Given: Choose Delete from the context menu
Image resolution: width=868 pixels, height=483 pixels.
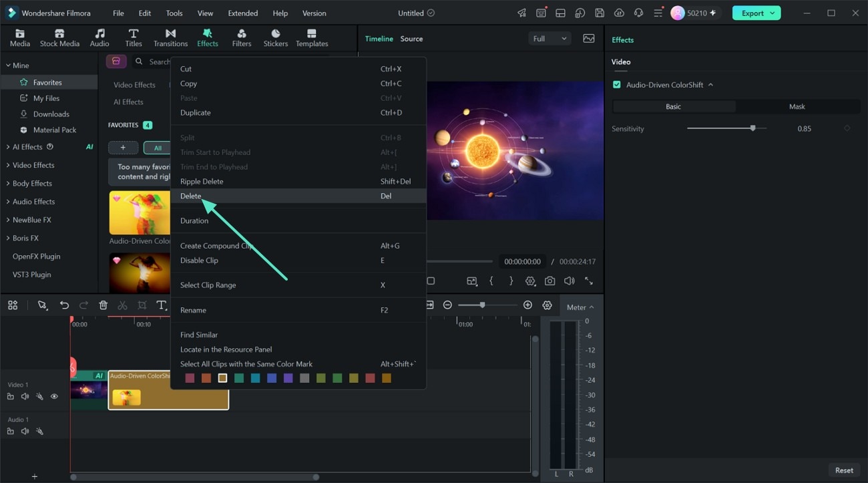Looking at the screenshot, I should (x=298, y=196).
